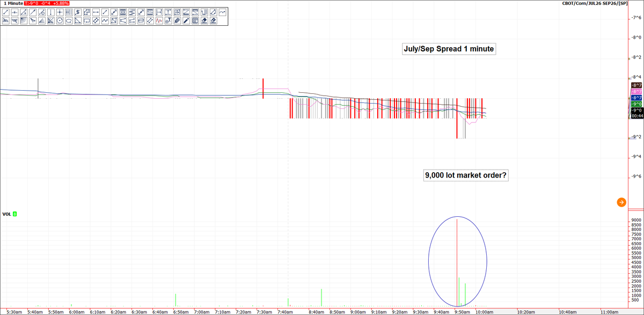Select the freehand curve tool
This screenshot has width=644, height=315.
[223, 12]
